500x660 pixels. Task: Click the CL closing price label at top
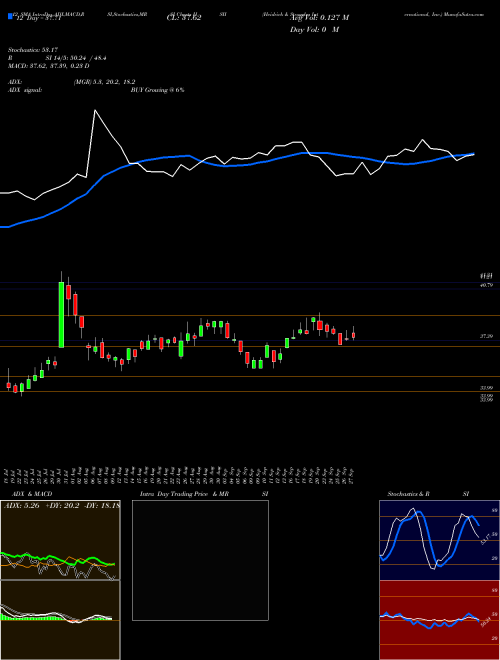point(184,18)
